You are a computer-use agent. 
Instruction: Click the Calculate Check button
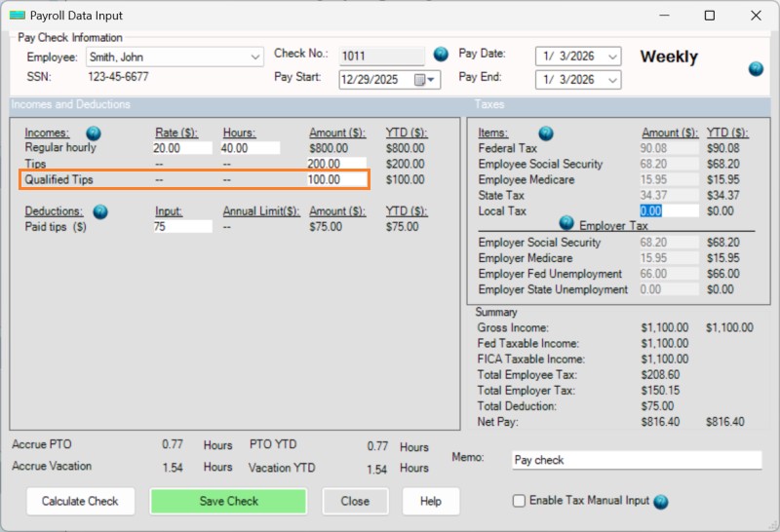click(x=80, y=501)
